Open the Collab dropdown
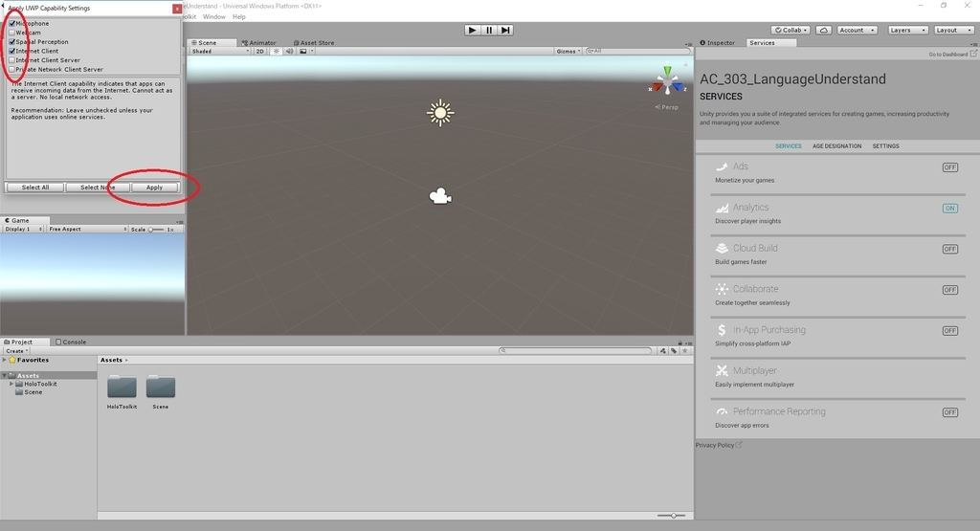The image size is (980, 531). click(x=791, y=30)
